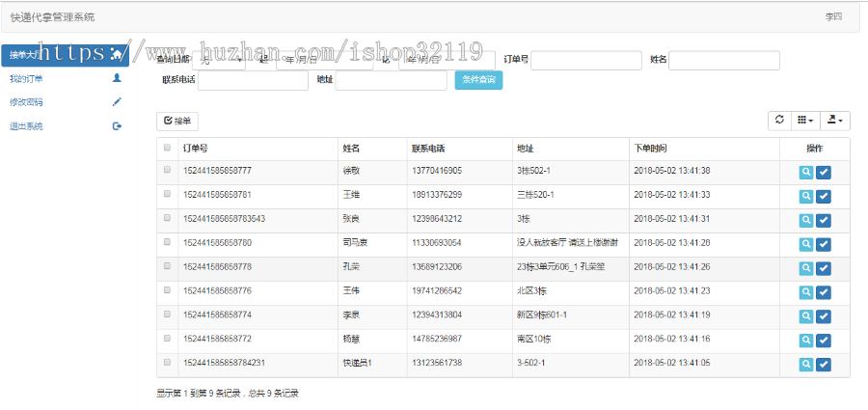868x410 pixels.
Task: Check the row for order 152441585858776
Action: [167, 290]
